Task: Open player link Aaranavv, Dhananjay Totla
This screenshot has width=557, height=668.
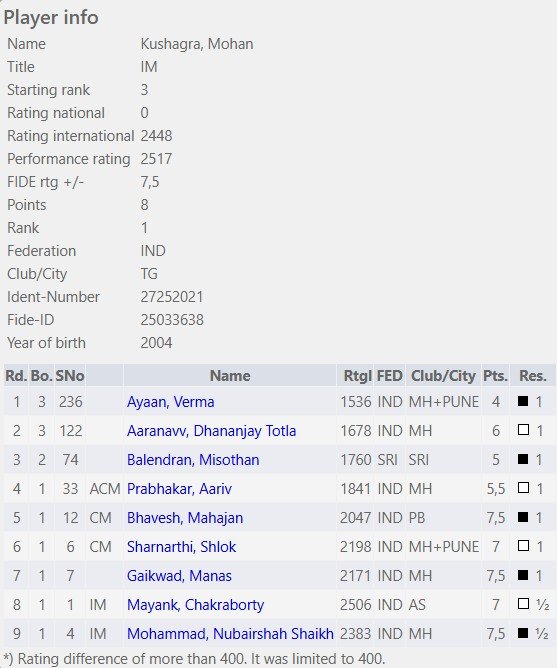Action: (211, 431)
